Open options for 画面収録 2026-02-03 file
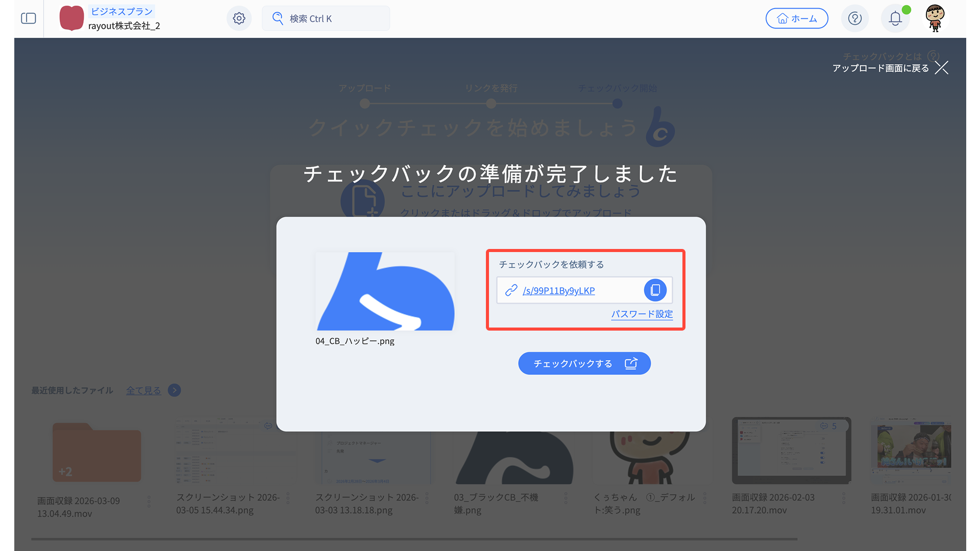 point(844,498)
